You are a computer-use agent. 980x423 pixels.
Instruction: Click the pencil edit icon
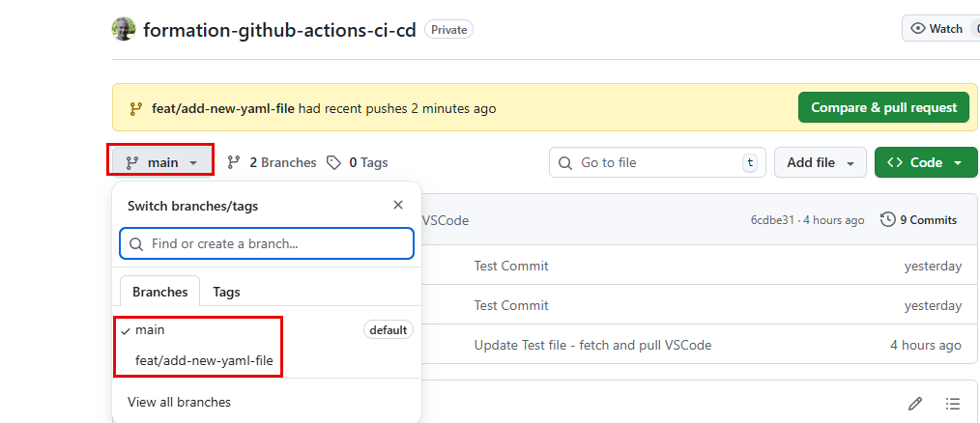click(914, 403)
